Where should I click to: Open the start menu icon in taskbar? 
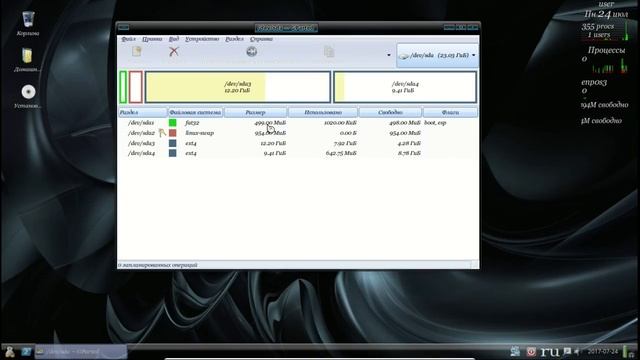point(9,351)
